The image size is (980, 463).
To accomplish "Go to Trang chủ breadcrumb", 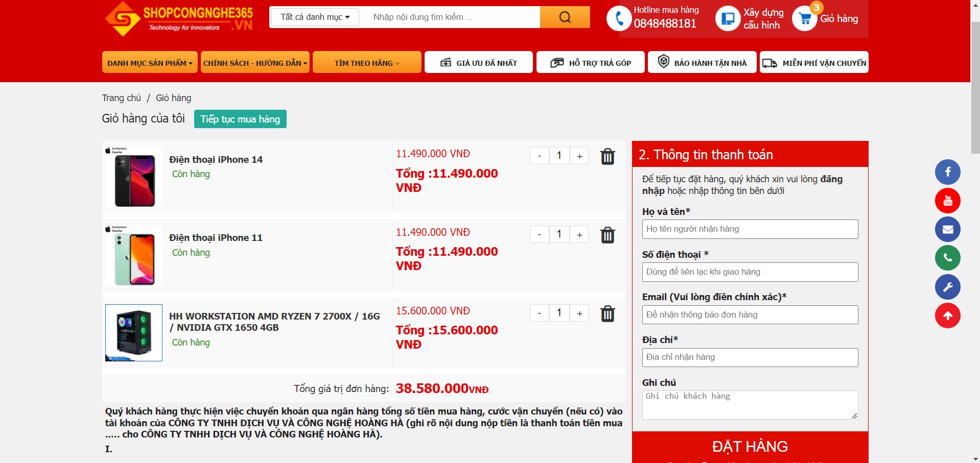I will (121, 98).
